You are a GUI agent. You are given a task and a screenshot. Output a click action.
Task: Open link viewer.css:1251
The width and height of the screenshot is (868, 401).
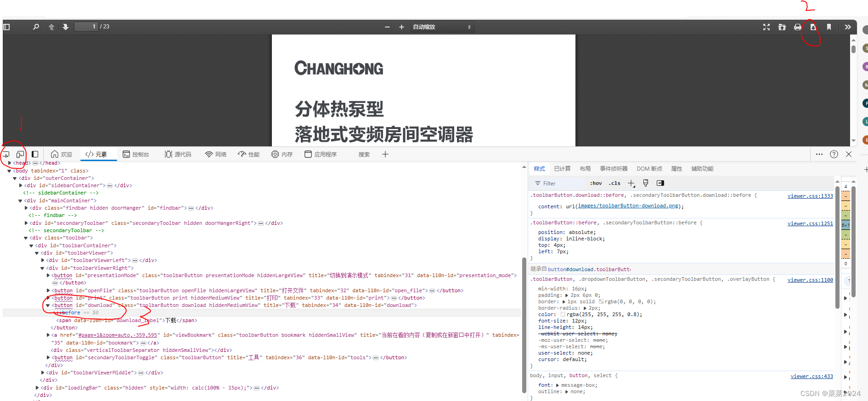click(x=810, y=223)
